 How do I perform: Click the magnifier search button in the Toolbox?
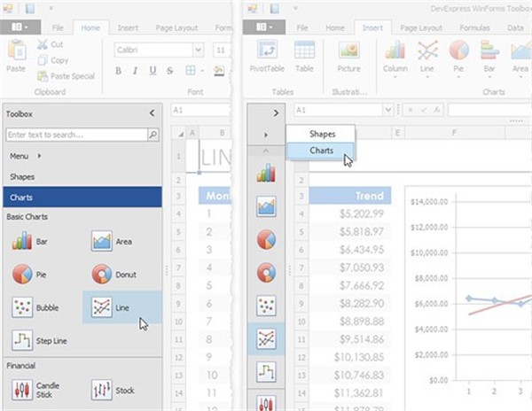153,135
